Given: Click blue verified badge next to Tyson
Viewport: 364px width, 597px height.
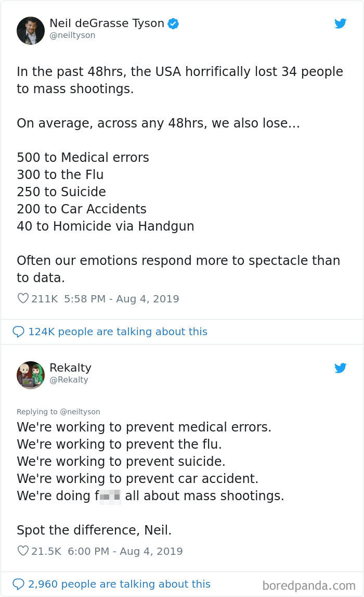Looking at the screenshot, I should point(173,23).
